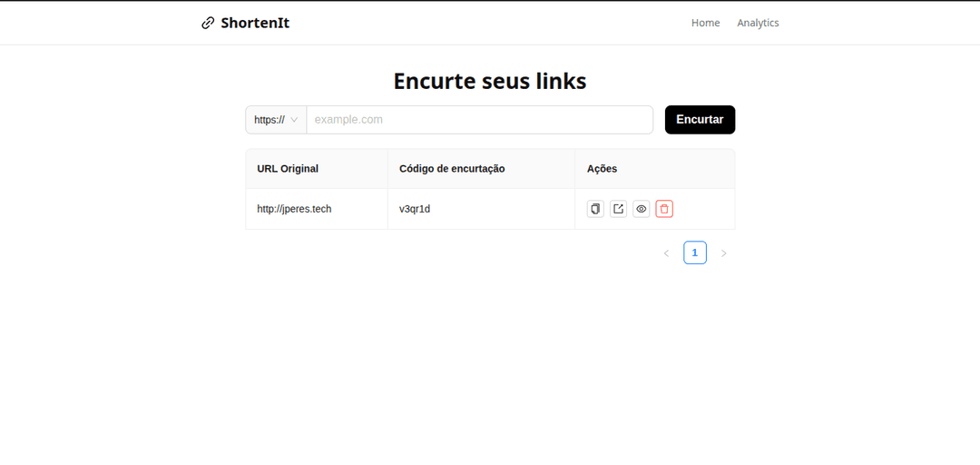Viewport: 980px width, 465px height.
Task: Go to the next page of results
Action: click(x=723, y=253)
